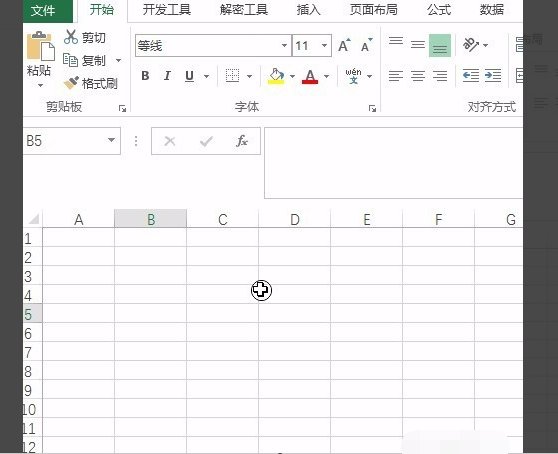Click the Insert Function fx button
This screenshot has width=558, height=454.
click(242, 141)
